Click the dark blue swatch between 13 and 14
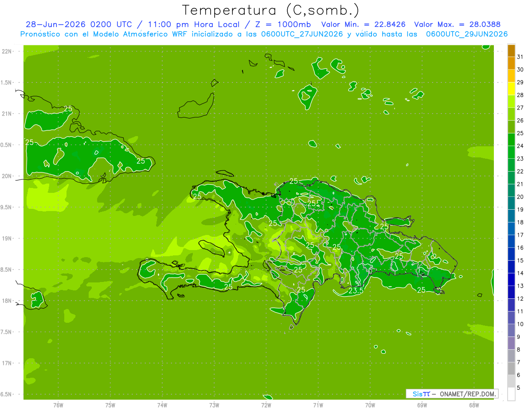Viewport: 532px width, 411px height. [511, 279]
